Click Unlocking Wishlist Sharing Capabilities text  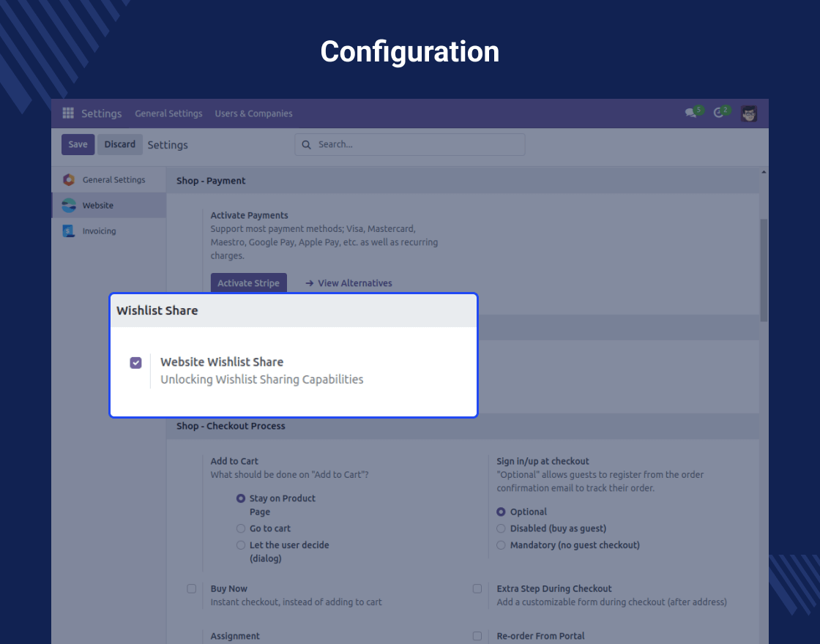pos(262,380)
